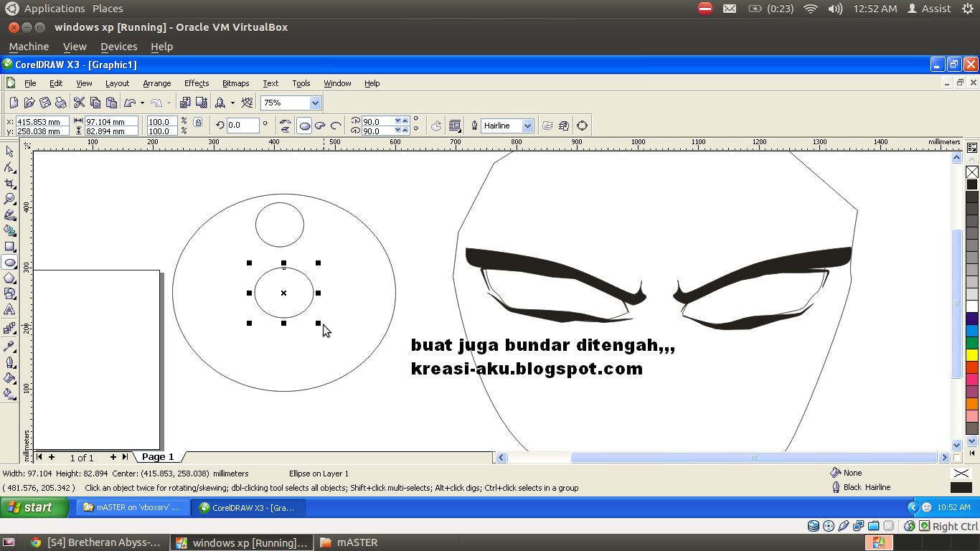Switch ellipse type to Pie
This screenshot has height=551, width=980.
pos(320,126)
